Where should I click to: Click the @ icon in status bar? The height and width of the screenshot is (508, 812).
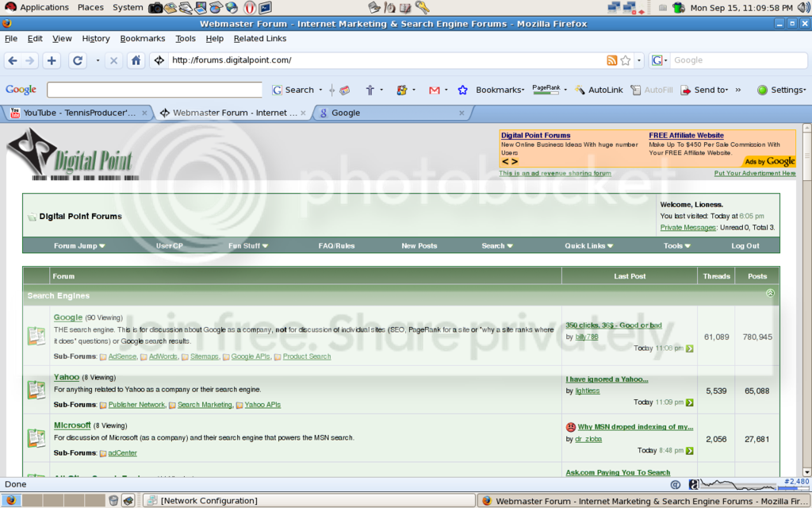(x=676, y=484)
